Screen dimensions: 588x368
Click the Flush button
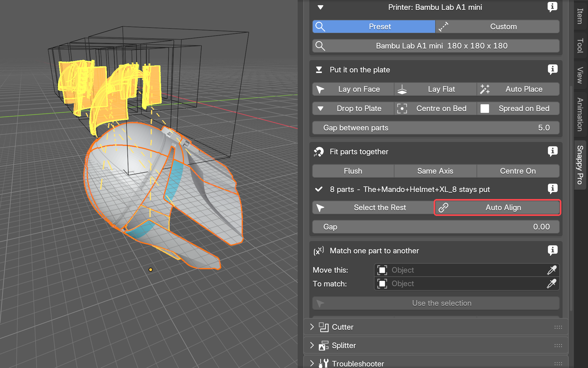tap(353, 171)
